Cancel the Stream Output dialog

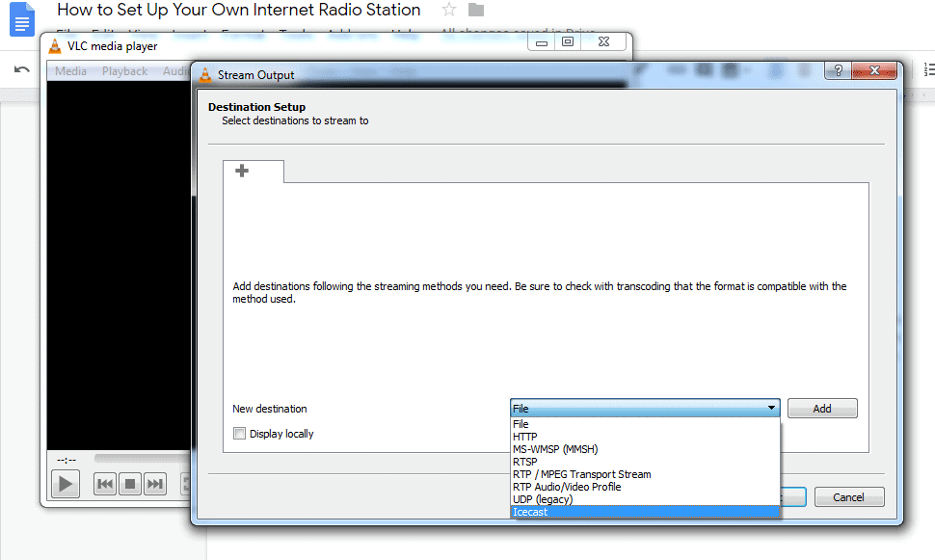click(x=848, y=496)
